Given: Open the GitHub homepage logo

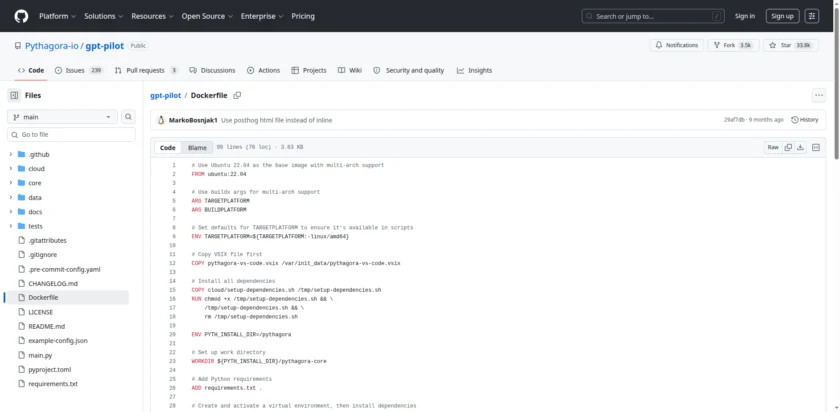Looking at the screenshot, I should tap(21, 16).
